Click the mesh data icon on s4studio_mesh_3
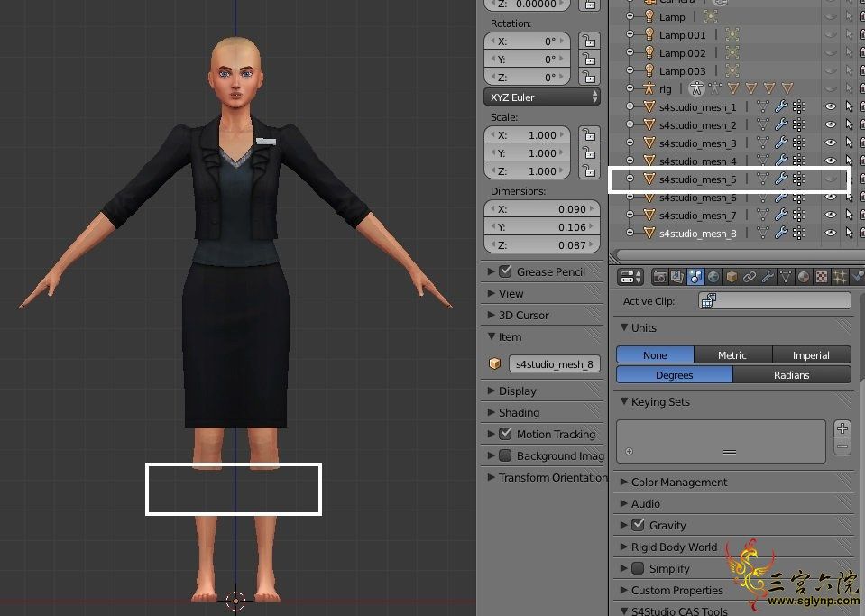 tap(762, 143)
